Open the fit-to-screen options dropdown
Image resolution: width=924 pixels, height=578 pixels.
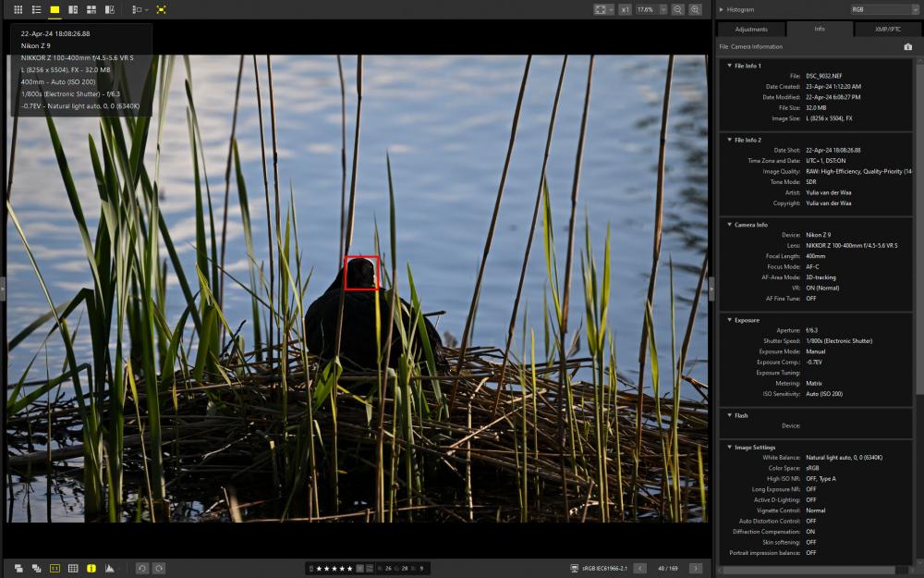coord(611,9)
